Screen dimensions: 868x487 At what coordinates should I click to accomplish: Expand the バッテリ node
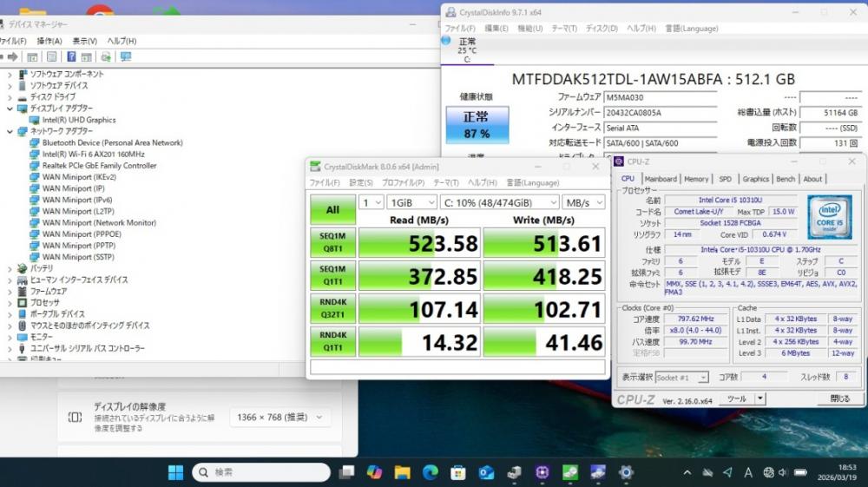pyautogui.click(x=10, y=268)
